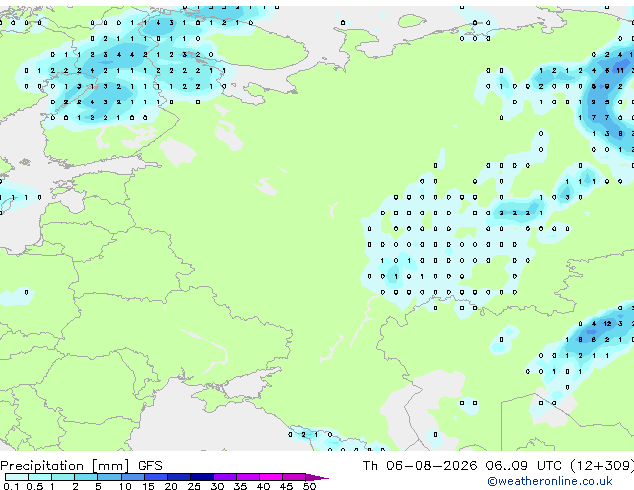Click the legend label '10'

tap(125, 486)
